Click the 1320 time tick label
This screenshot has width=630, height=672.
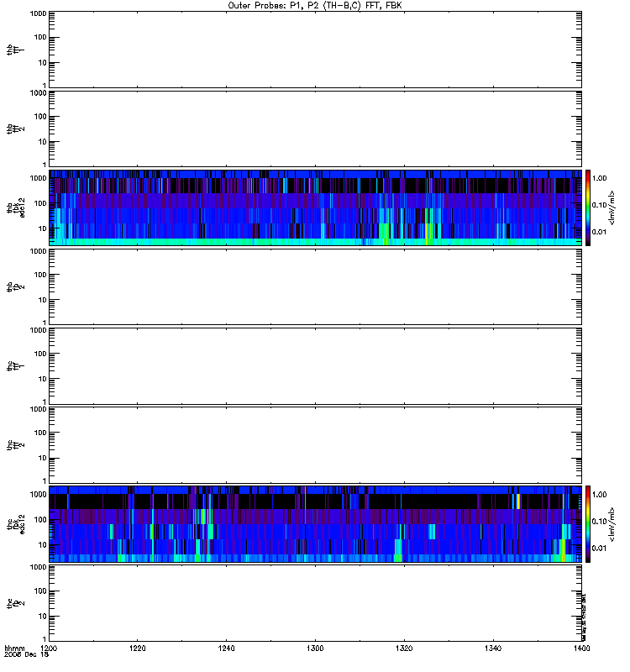tap(404, 648)
